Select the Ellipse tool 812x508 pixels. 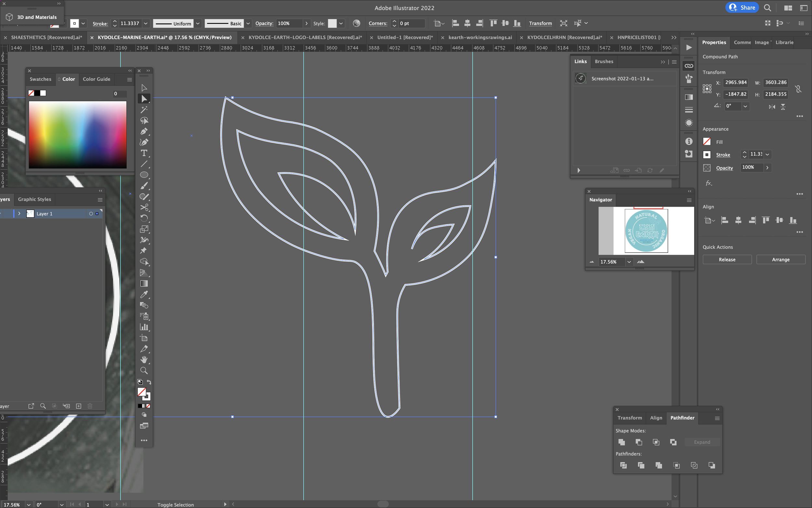[x=144, y=175]
